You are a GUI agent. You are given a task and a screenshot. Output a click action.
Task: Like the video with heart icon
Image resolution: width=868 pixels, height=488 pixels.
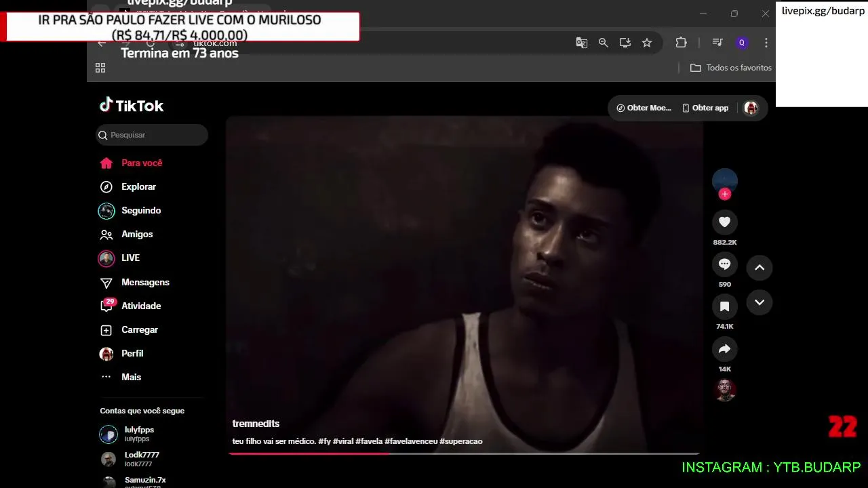click(724, 222)
